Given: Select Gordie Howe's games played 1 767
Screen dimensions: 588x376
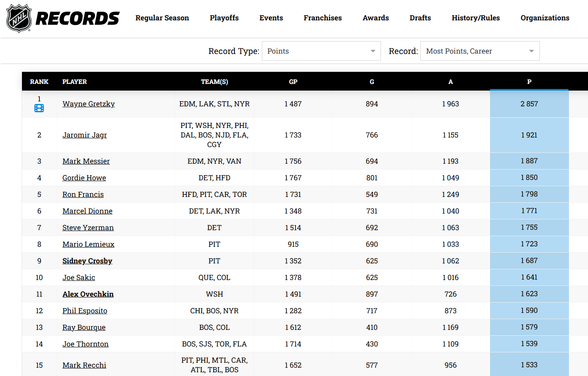Looking at the screenshot, I should click(293, 178).
